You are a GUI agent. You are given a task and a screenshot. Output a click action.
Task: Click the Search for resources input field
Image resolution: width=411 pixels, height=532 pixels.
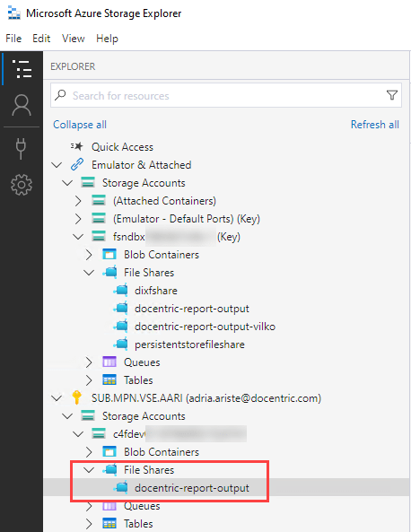tap(226, 95)
